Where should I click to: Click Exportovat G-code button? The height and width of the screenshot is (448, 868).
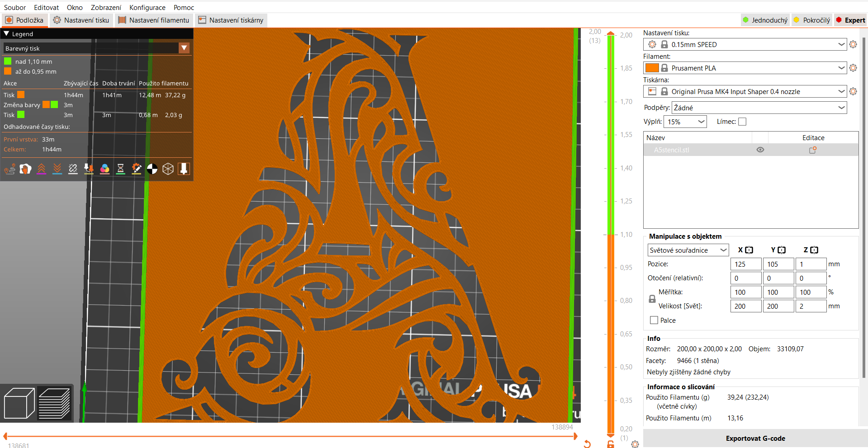(x=755, y=439)
